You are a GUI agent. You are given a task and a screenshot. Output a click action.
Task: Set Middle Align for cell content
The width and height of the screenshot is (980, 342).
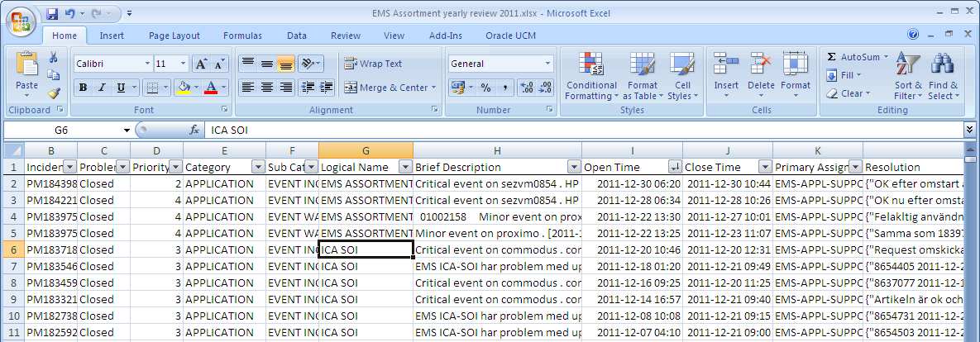267,64
